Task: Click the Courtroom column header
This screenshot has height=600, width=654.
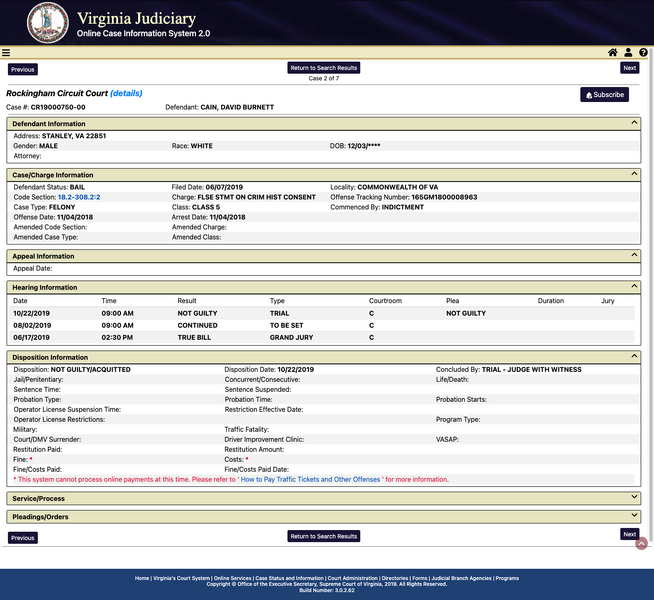Action: (x=385, y=301)
